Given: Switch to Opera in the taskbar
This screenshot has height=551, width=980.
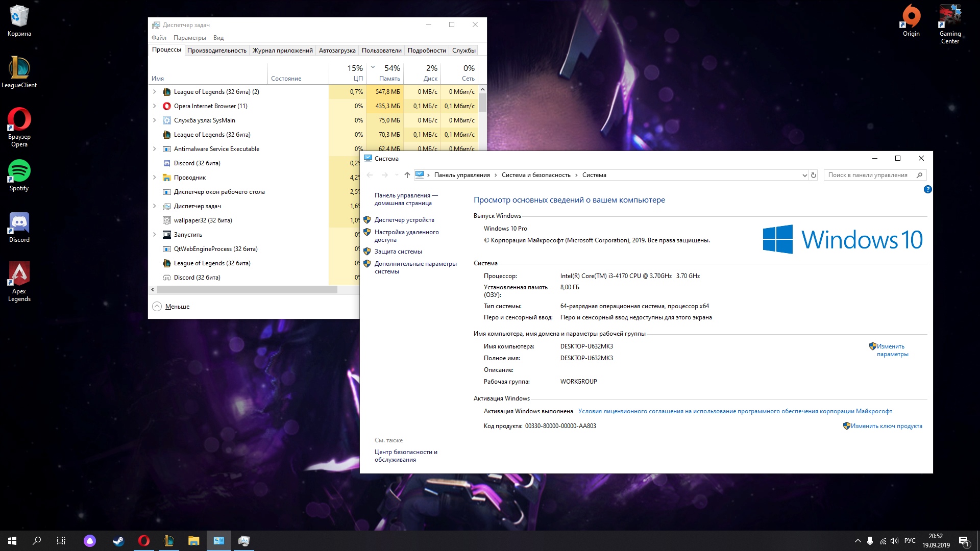Looking at the screenshot, I should 143,541.
